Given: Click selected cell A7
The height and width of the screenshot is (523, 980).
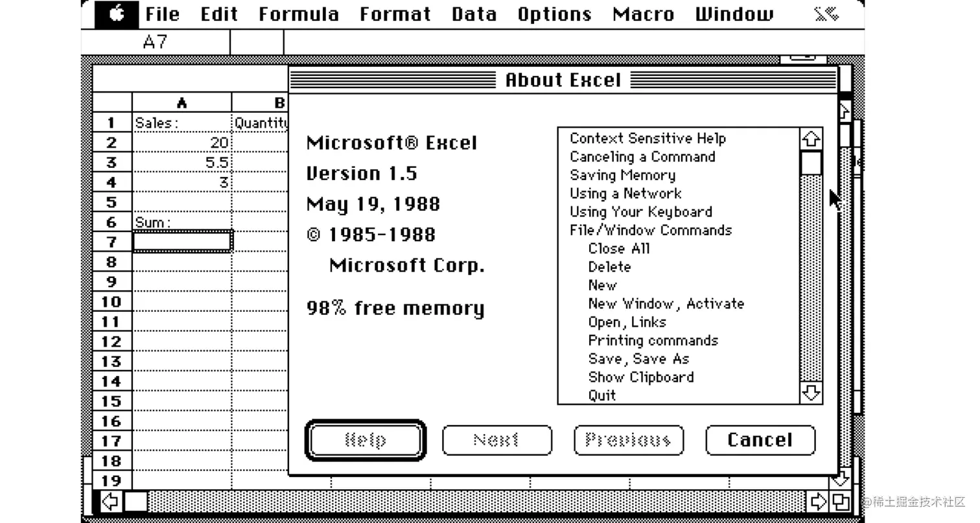Looking at the screenshot, I should pyautogui.click(x=182, y=242).
